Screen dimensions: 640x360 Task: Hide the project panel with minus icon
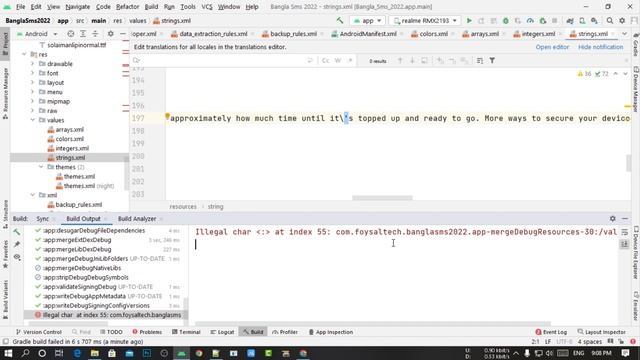pyautogui.click(x=123, y=34)
